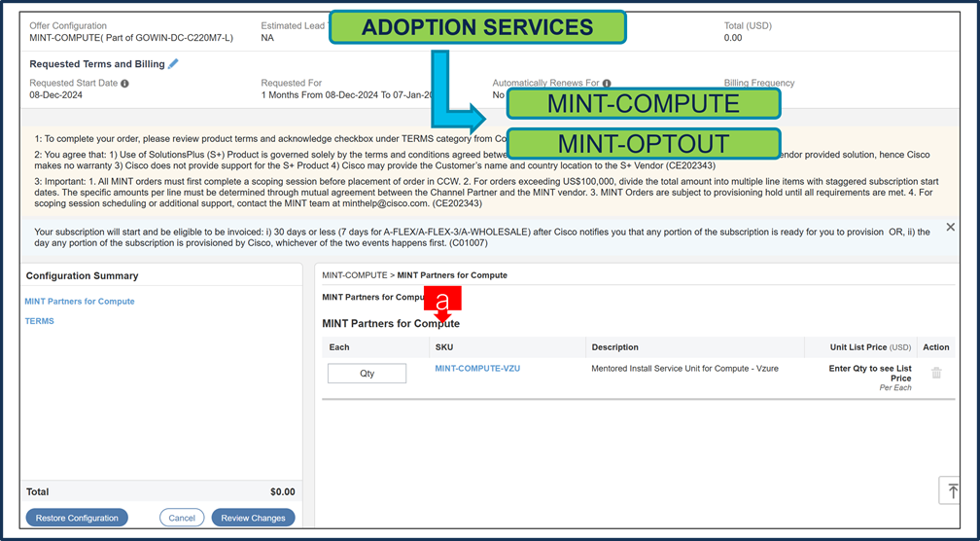Image resolution: width=980 pixels, height=541 pixels.
Task: Click Restore Configuration button
Action: tap(77, 518)
